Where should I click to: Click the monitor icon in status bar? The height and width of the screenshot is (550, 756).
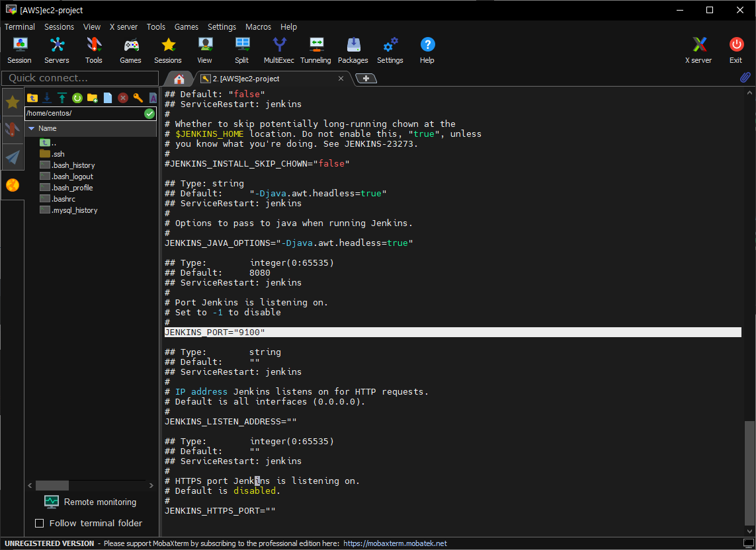click(x=748, y=543)
